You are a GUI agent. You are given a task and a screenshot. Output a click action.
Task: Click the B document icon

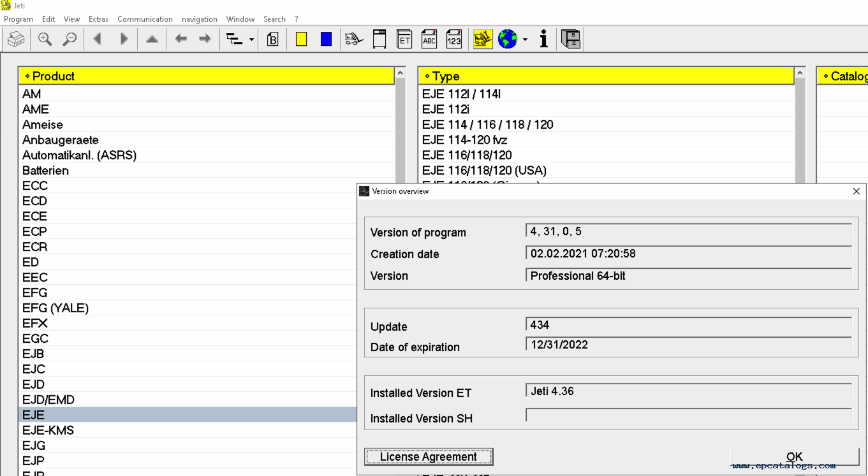(272, 40)
